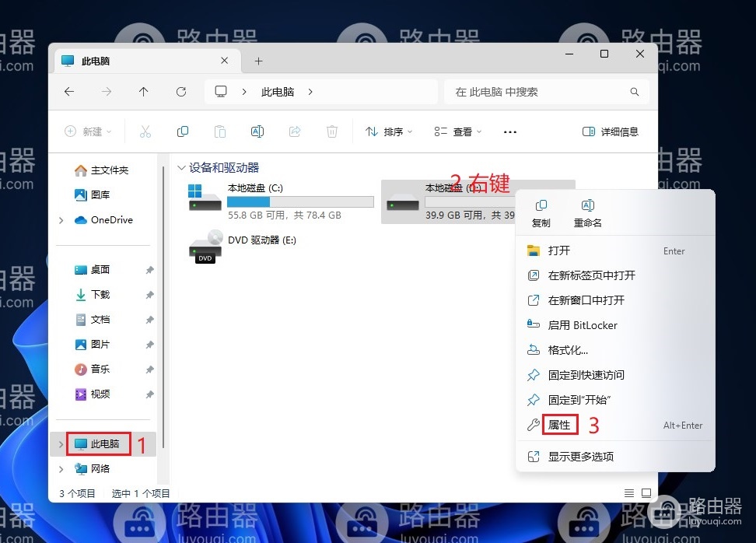The width and height of the screenshot is (756, 543).
Task: Open the Sort dropdown menu
Action: 389,131
